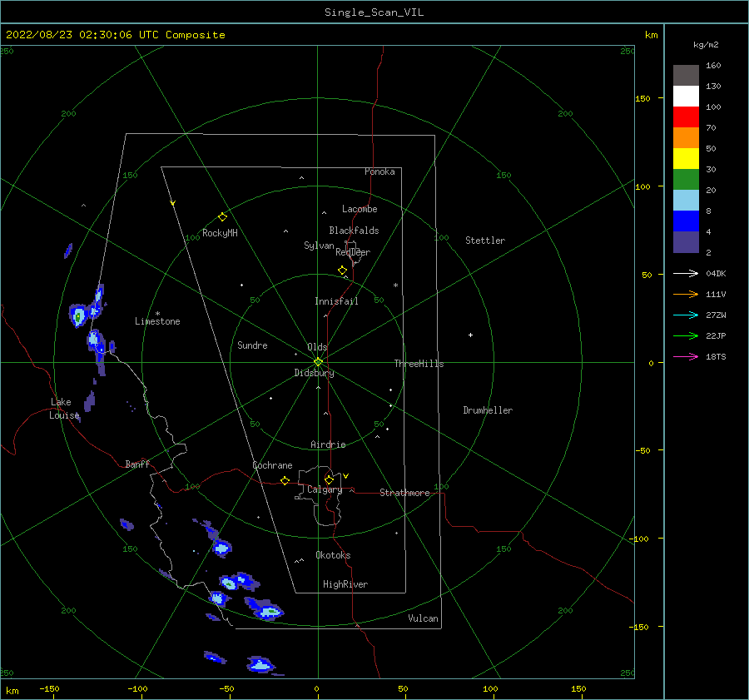Click the Limestone label
The image size is (749, 700).
(x=157, y=321)
